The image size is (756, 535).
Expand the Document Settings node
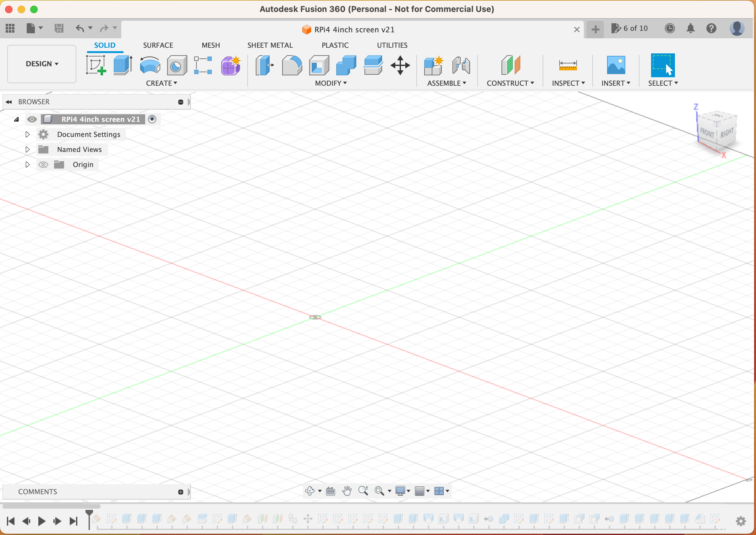click(27, 134)
